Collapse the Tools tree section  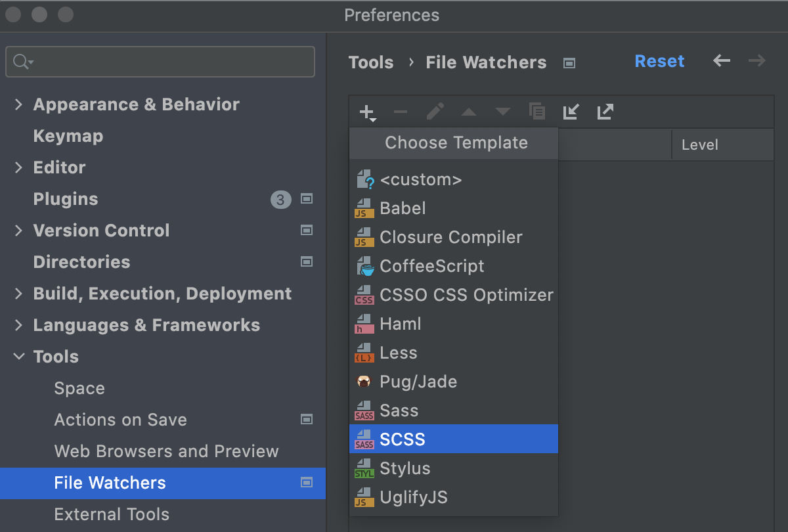point(18,357)
